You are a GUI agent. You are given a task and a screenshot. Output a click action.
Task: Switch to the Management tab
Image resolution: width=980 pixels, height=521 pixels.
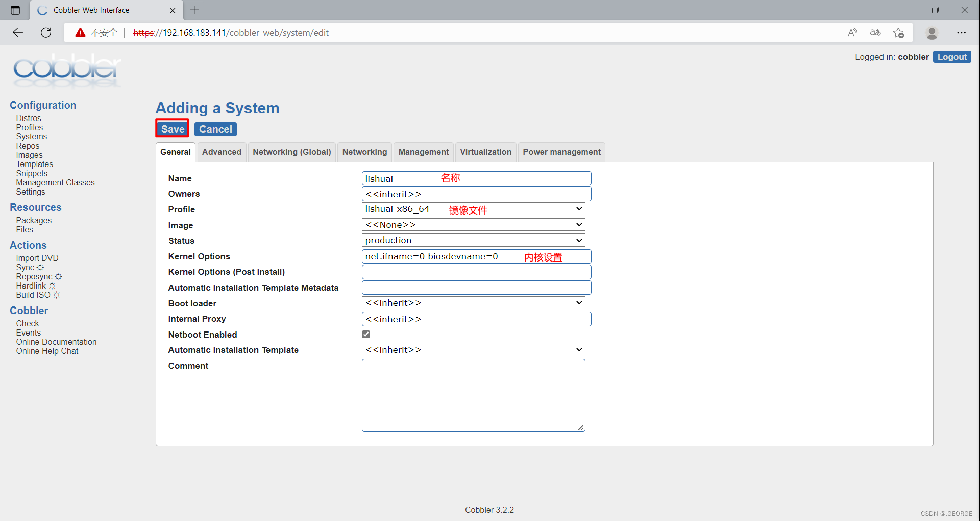pos(424,152)
